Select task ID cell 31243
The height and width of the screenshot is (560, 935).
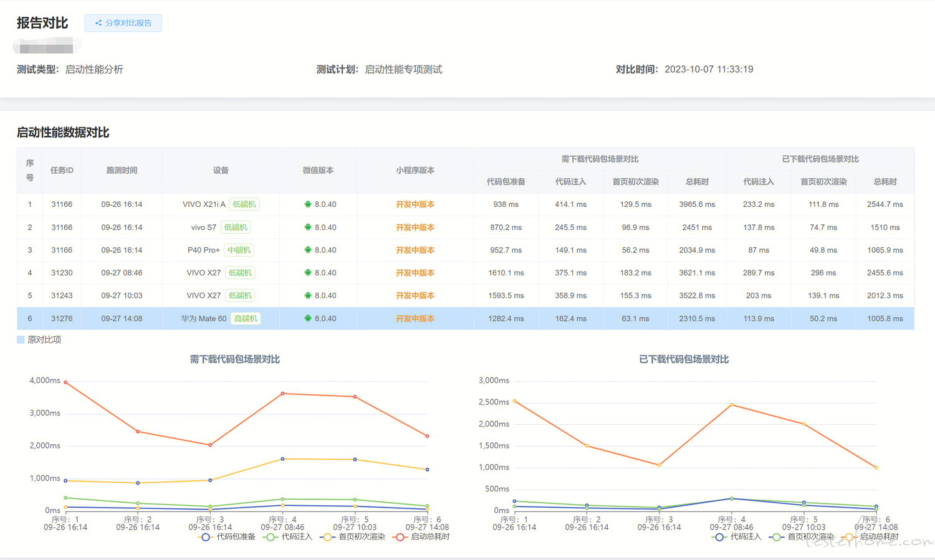(x=62, y=295)
